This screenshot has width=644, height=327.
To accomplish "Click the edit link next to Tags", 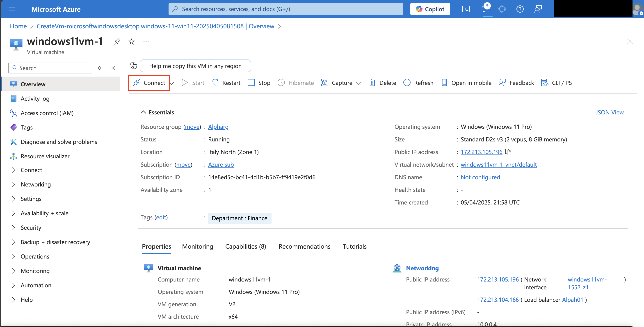I will click(161, 217).
